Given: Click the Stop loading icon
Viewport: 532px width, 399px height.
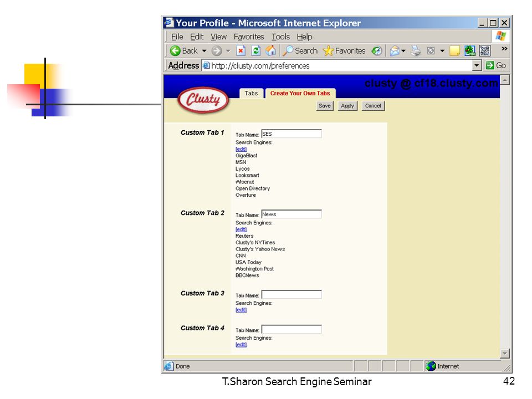Looking at the screenshot, I should tap(241, 51).
